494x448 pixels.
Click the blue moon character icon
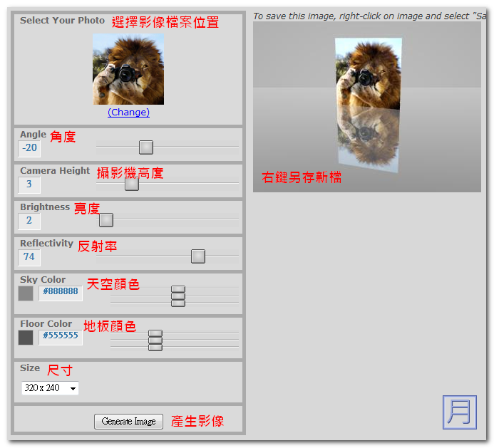(x=460, y=412)
